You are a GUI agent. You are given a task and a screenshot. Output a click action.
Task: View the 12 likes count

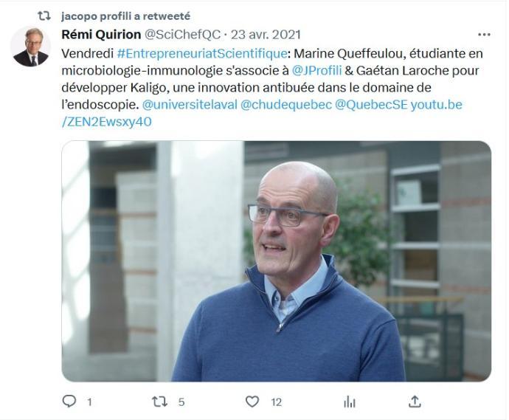point(276,402)
